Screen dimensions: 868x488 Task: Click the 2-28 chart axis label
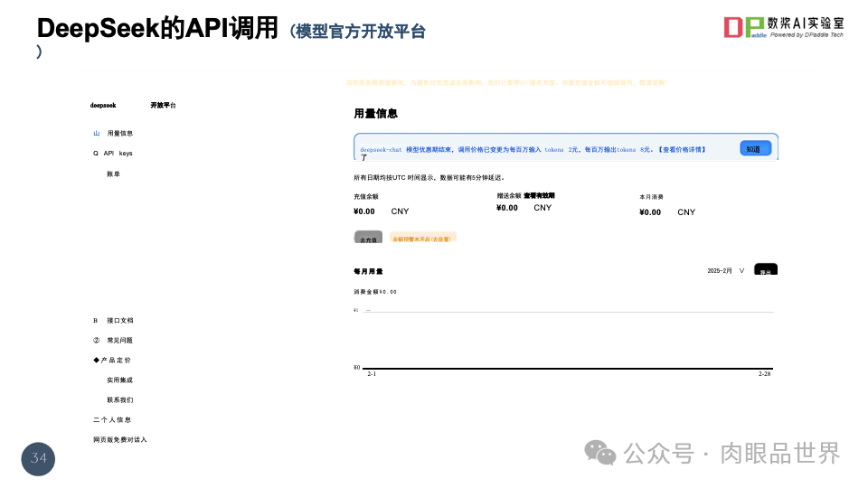765,374
